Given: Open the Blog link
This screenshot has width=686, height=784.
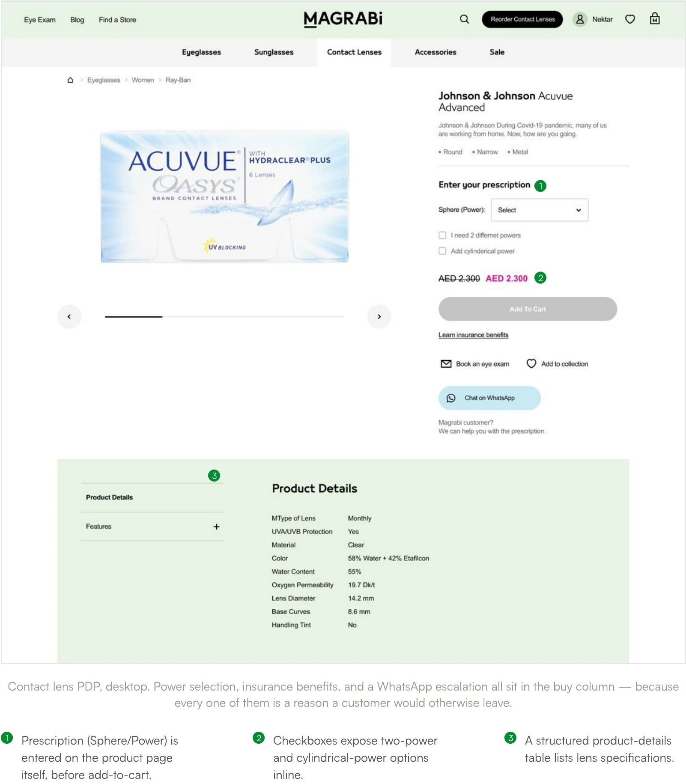Looking at the screenshot, I should (x=77, y=20).
